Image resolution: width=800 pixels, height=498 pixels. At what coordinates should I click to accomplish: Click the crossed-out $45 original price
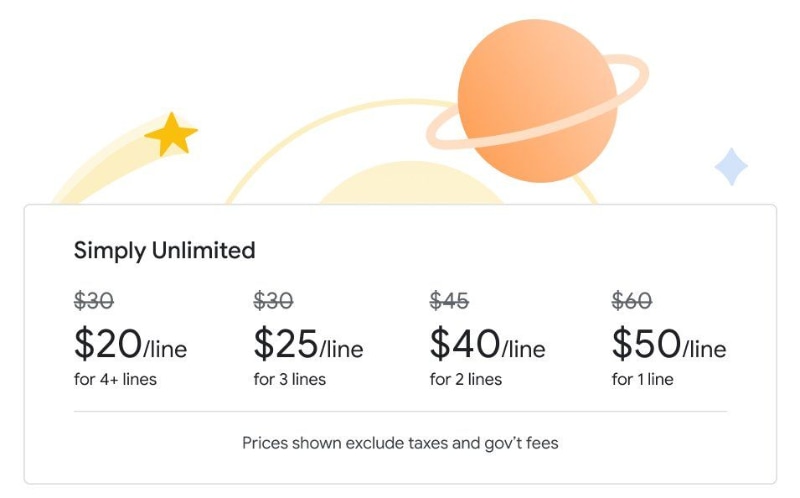pos(449,300)
